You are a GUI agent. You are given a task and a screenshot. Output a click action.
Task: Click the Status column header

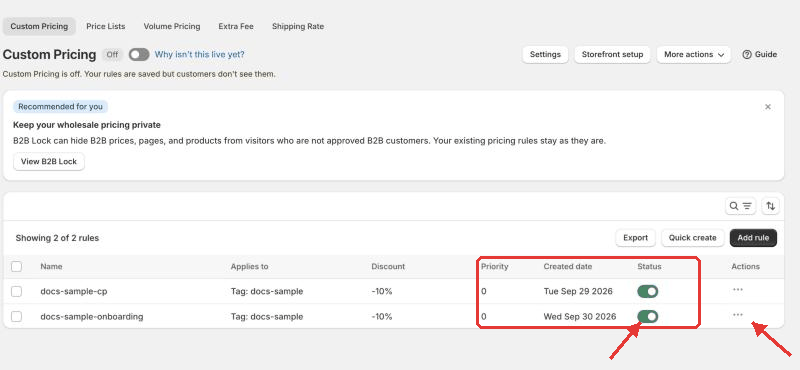coord(649,266)
